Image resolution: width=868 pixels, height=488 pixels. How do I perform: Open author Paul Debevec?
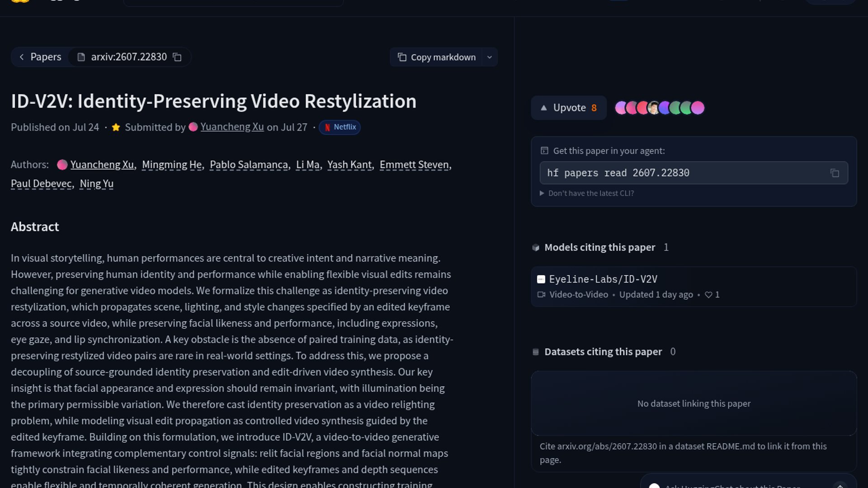click(41, 183)
